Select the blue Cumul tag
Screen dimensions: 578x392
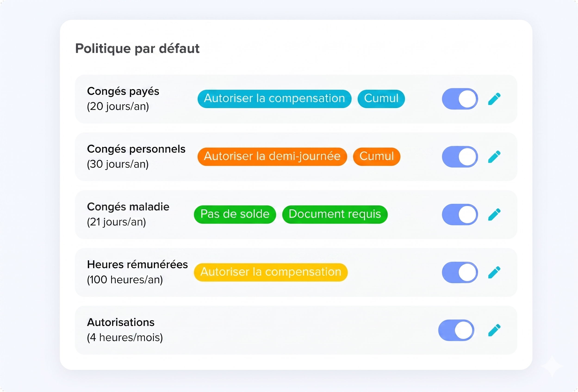pyautogui.click(x=381, y=99)
